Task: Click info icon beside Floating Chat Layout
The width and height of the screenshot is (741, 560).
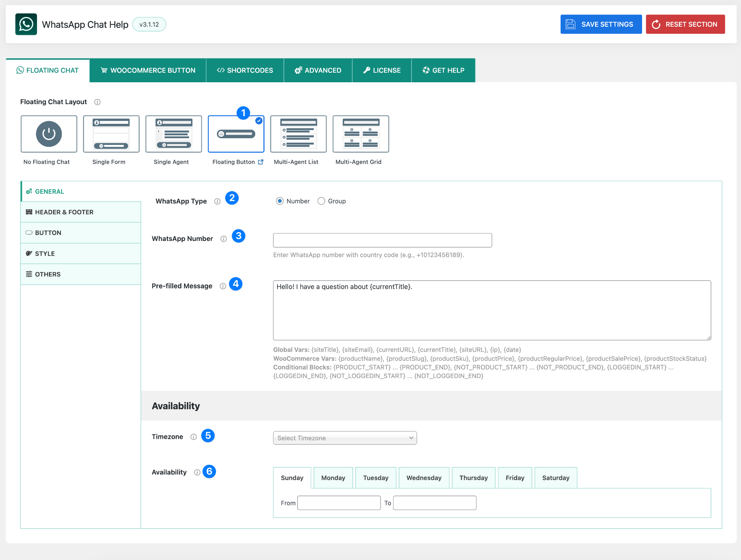Action: (x=97, y=102)
